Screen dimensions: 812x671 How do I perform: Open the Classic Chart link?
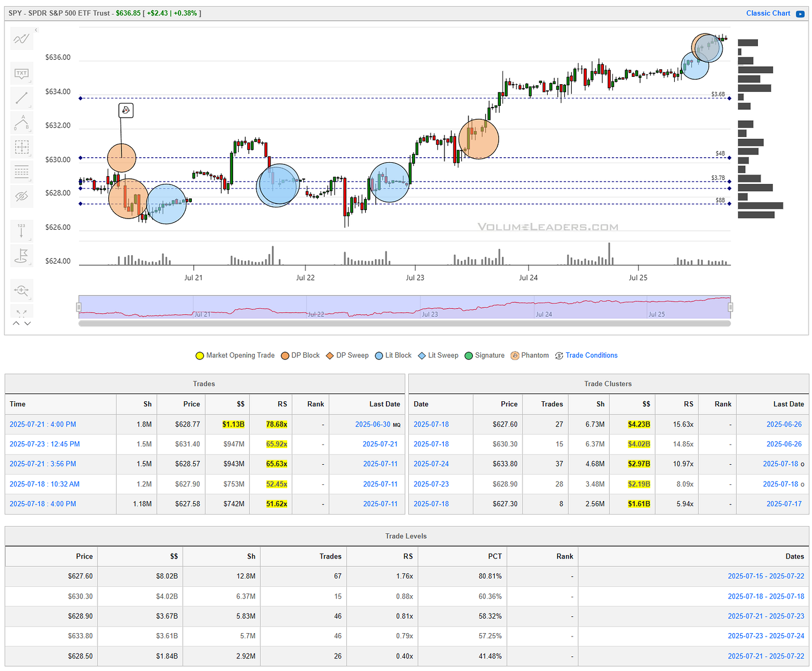tap(768, 13)
